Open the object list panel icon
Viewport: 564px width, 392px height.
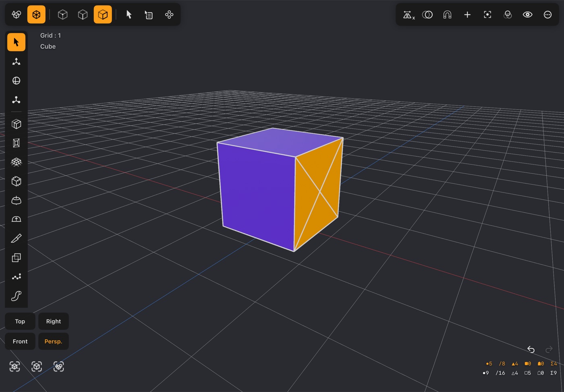pos(149,15)
